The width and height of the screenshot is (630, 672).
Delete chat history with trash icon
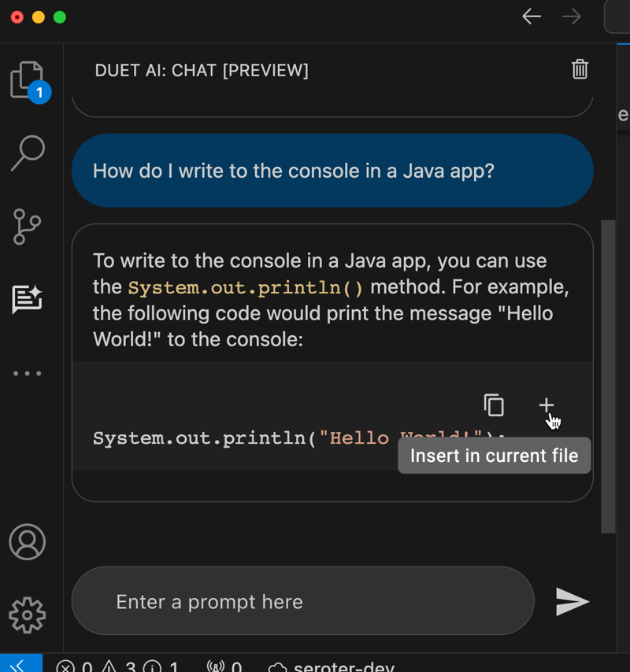(580, 69)
